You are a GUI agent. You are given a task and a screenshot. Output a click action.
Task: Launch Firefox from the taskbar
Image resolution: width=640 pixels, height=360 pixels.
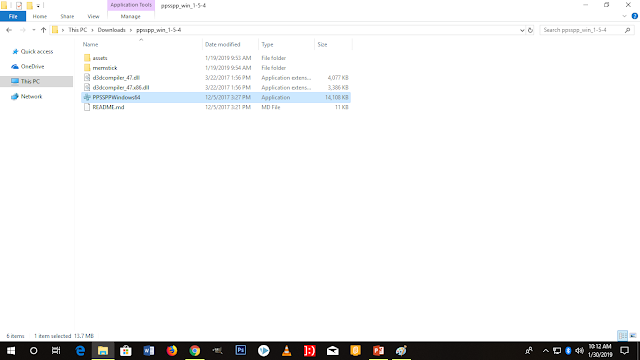coord(172,351)
